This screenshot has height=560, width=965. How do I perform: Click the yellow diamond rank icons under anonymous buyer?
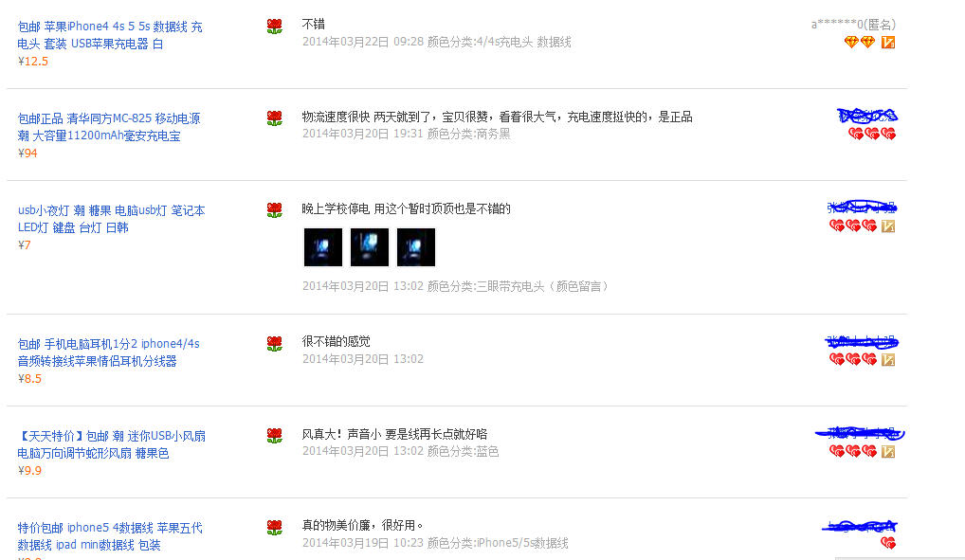(860, 42)
